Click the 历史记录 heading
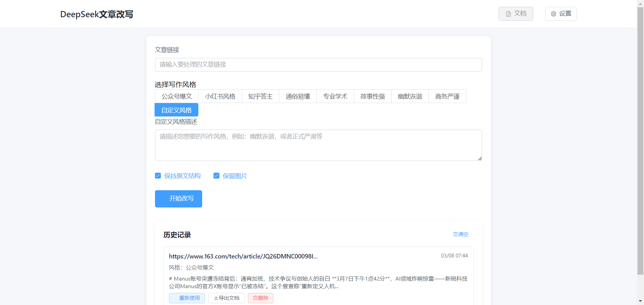This screenshot has height=305, width=644. (x=177, y=235)
